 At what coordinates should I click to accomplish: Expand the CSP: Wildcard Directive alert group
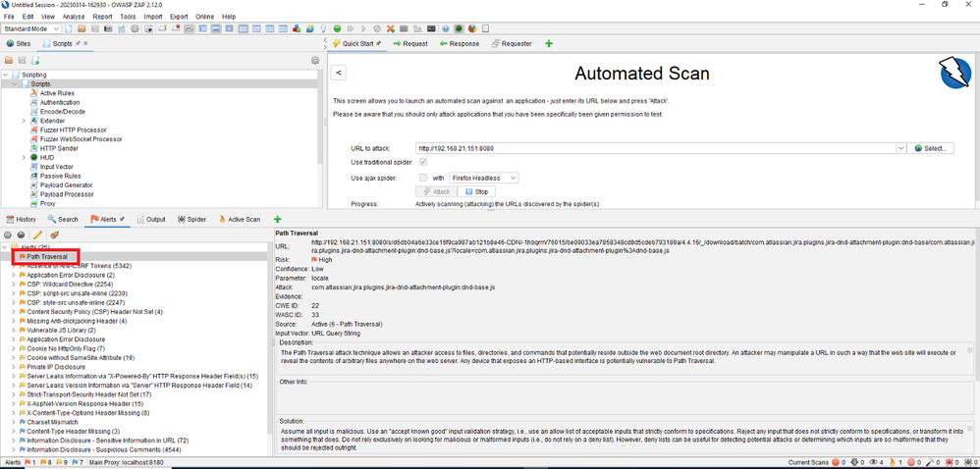coord(13,285)
